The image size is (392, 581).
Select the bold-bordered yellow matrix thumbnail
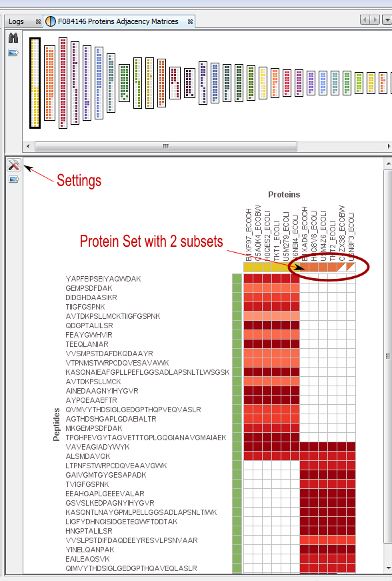pyautogui.click(x=35, y=83)
